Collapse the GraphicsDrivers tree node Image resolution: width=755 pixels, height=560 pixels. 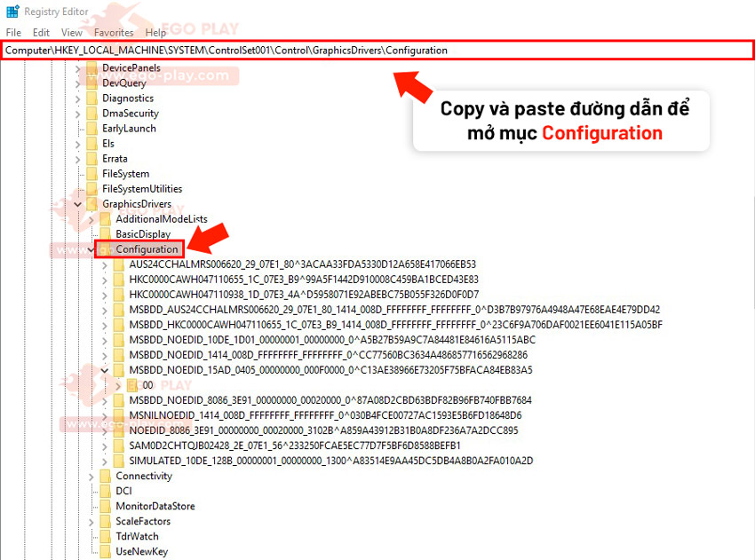coord(78,204)
